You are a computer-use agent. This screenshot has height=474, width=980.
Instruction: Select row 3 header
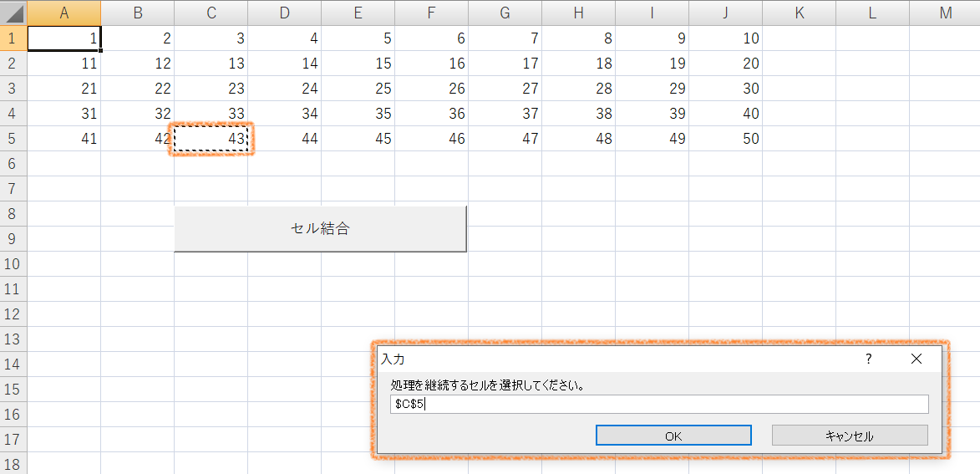coord(13,88)
